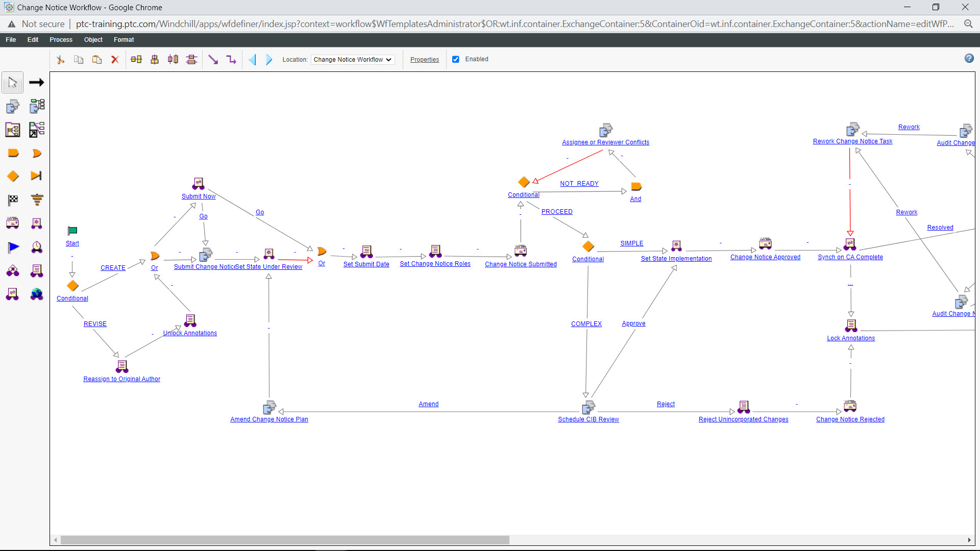Pick the orange diamond conditional node tool
This screenshot has height=551, width=980.
[x=13, y=177]
